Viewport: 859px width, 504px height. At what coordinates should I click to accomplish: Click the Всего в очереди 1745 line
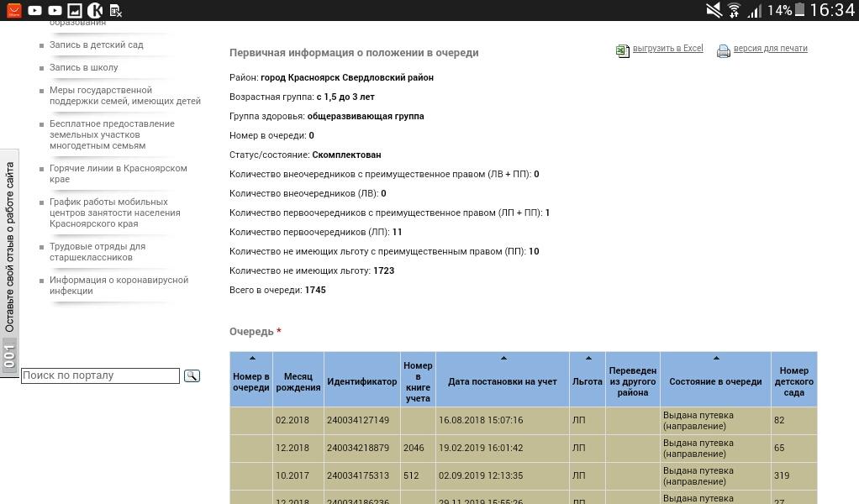pos(277,290)
